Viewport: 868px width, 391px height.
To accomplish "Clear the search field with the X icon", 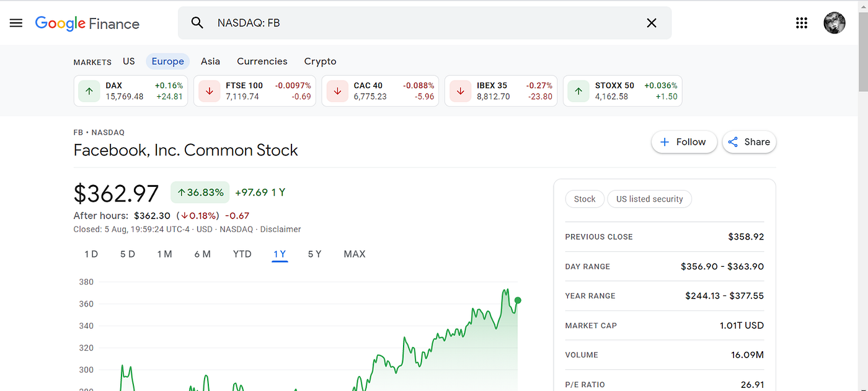I will click(x=651, y=22).
